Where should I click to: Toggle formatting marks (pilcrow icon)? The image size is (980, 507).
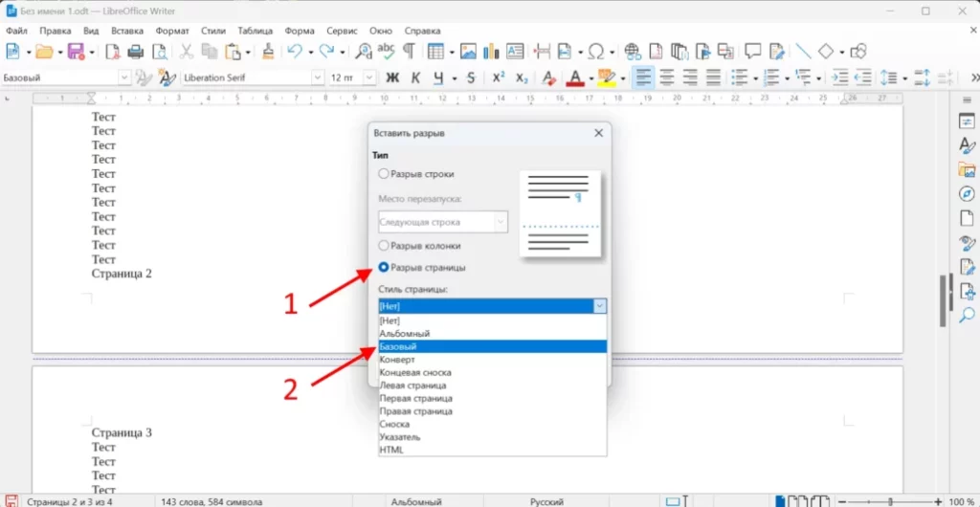(409, 52)
